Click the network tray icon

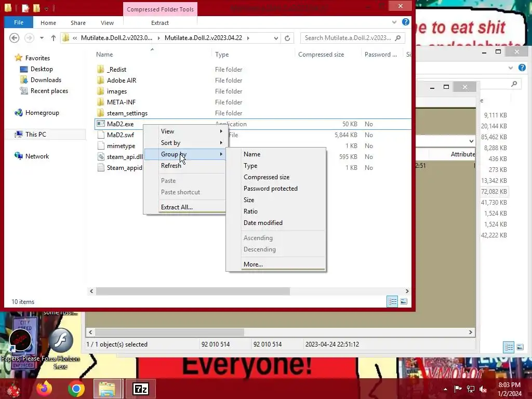pyautogui.click(x=471, y=389)
